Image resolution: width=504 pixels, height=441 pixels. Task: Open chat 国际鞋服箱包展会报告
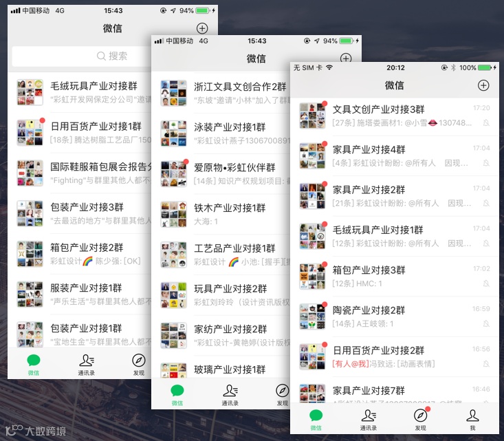coord(79,173)
